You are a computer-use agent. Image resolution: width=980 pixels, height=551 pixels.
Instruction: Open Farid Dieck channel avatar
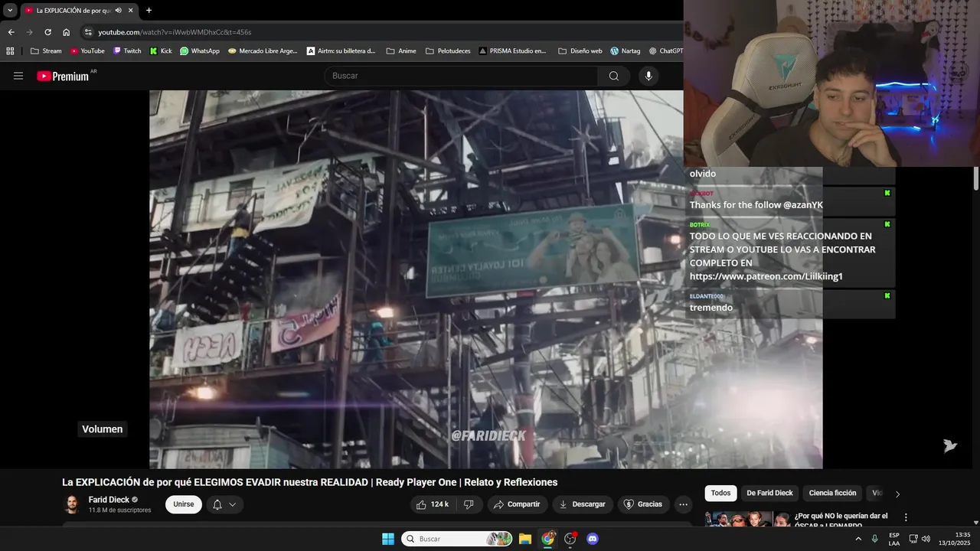72,504
